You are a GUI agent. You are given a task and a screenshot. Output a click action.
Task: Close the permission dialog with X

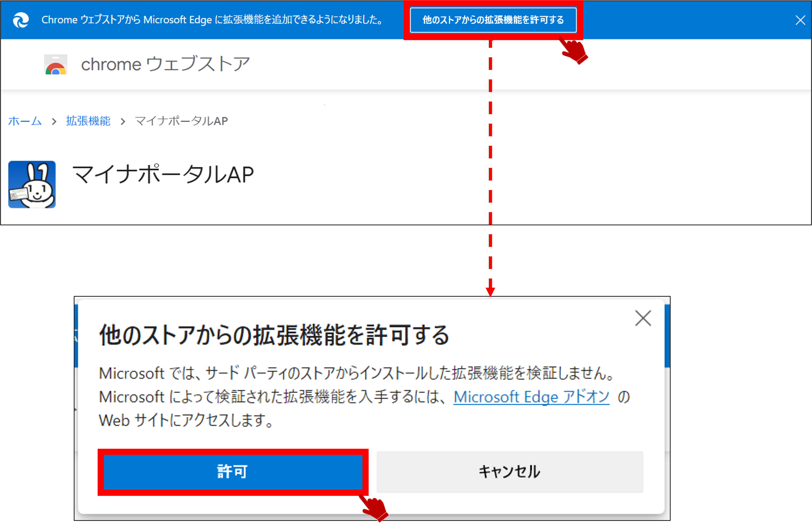click(643, 318)
